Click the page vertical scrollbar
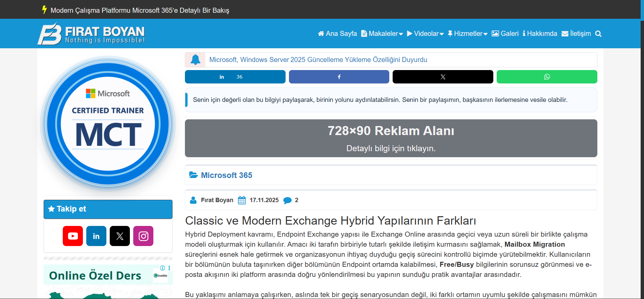The height and width of the screenshot is (299, 644). click(x=642, y=149)
